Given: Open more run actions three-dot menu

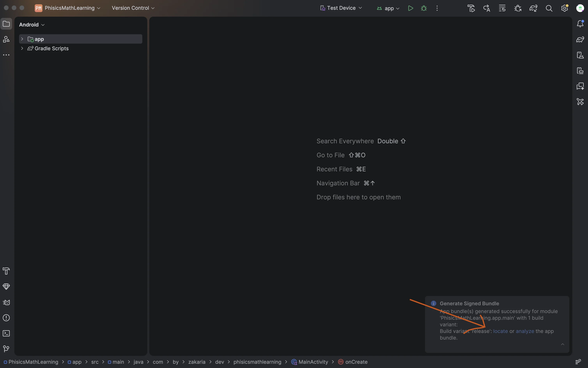Looking at the screenshot, I should 437,8.
